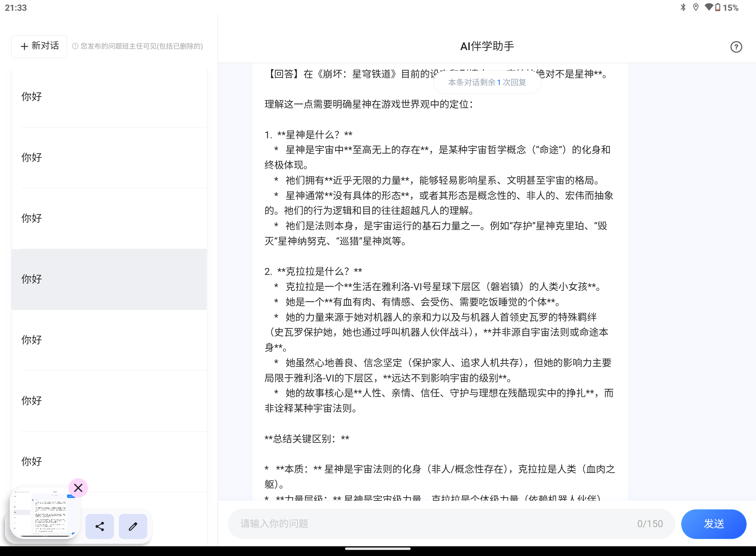Tap the battery 15% indicator
756x556 pixels.
tap(727, 7)
